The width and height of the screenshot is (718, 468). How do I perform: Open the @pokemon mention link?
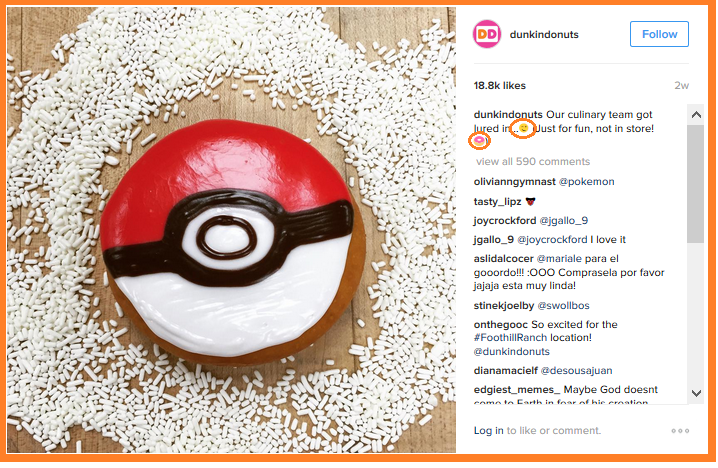(x=587, y=182)
